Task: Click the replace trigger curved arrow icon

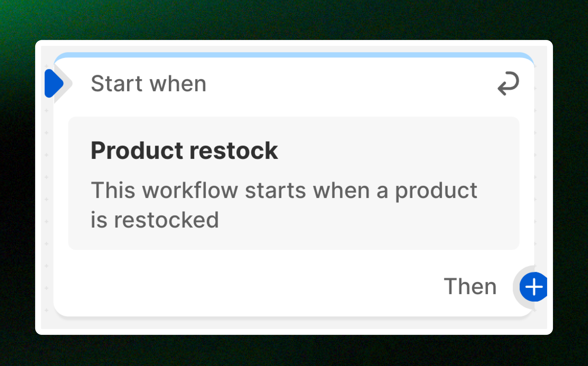Action: point(508,83)
